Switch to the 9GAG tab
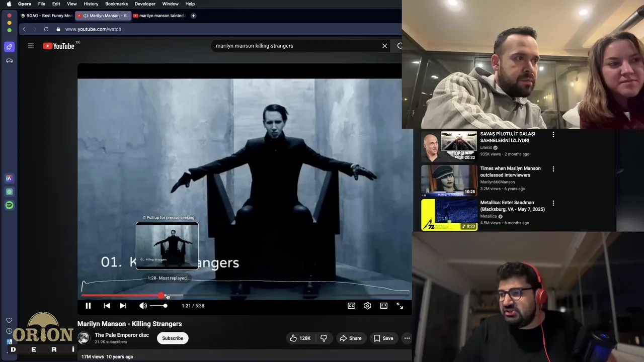644x362 pixels. pyautogui.click(x=46, y=16)
